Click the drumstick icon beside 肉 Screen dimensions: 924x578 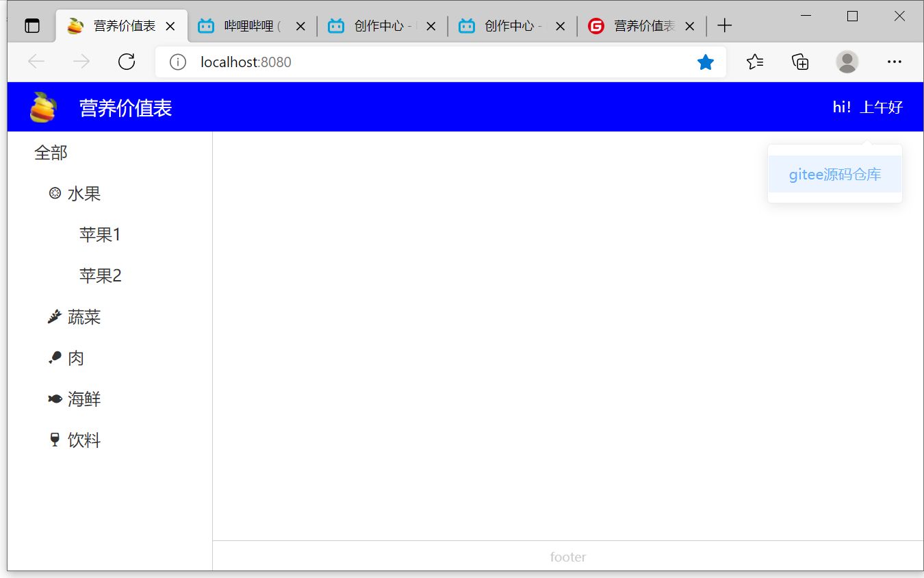click(55, 357)
